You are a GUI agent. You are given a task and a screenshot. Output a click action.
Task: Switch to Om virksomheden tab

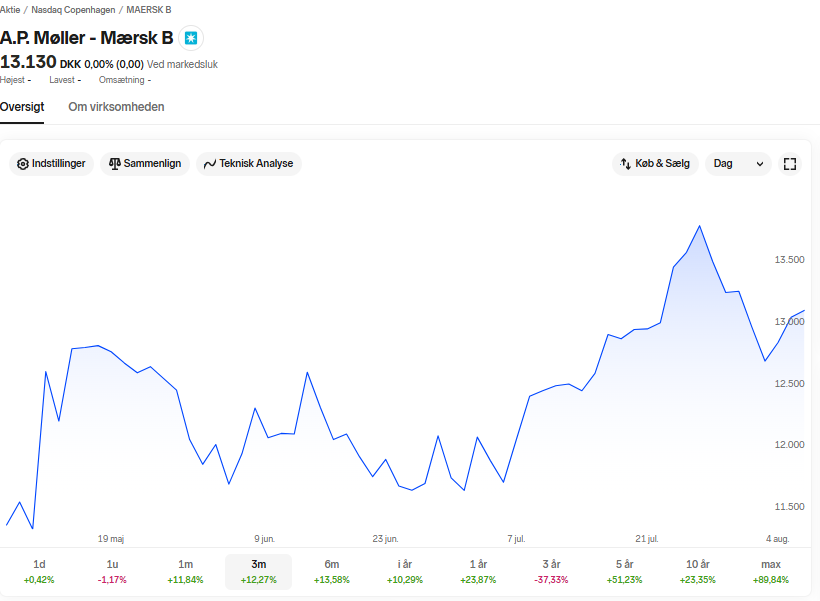coord(116,107)
